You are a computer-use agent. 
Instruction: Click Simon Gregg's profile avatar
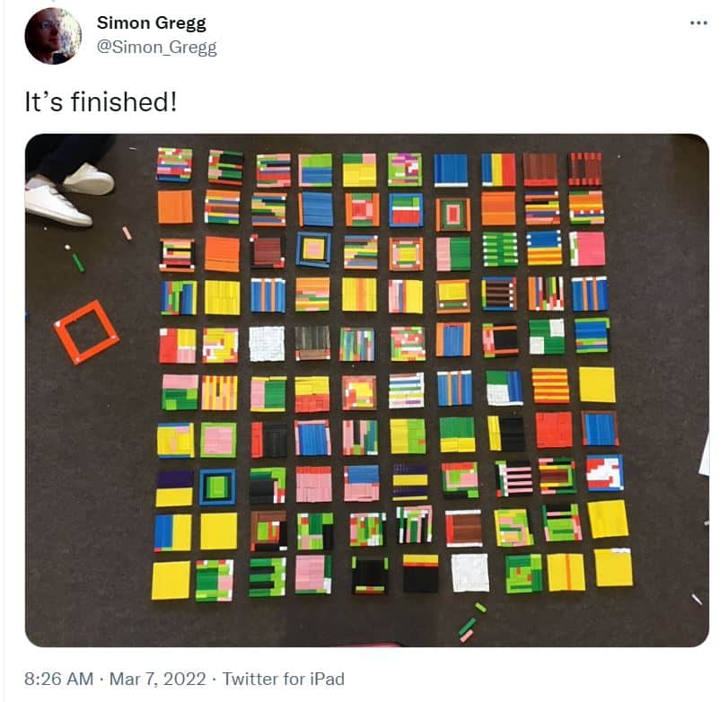click(x=53, y=36)
